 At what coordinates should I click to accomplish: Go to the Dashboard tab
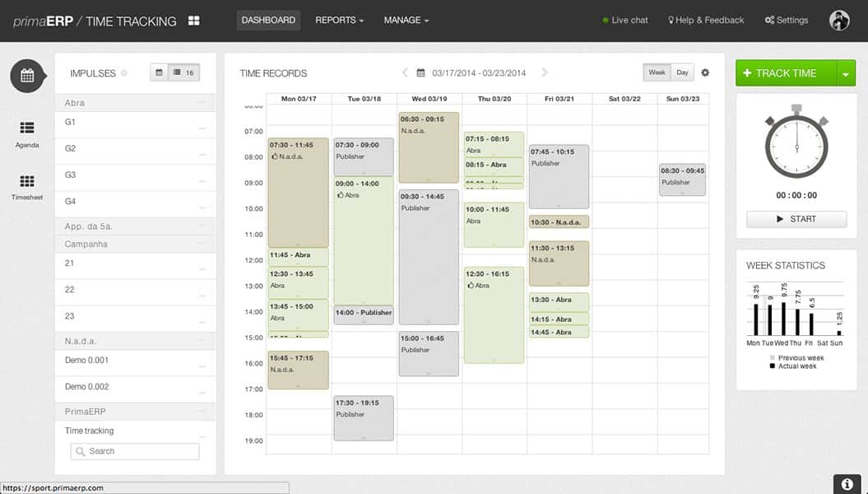tap(268, 20)
